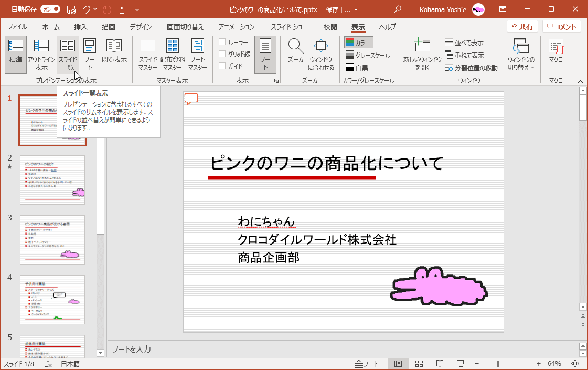
Task: Enable the グリッド線 checkbox
Action: point(222,53)
